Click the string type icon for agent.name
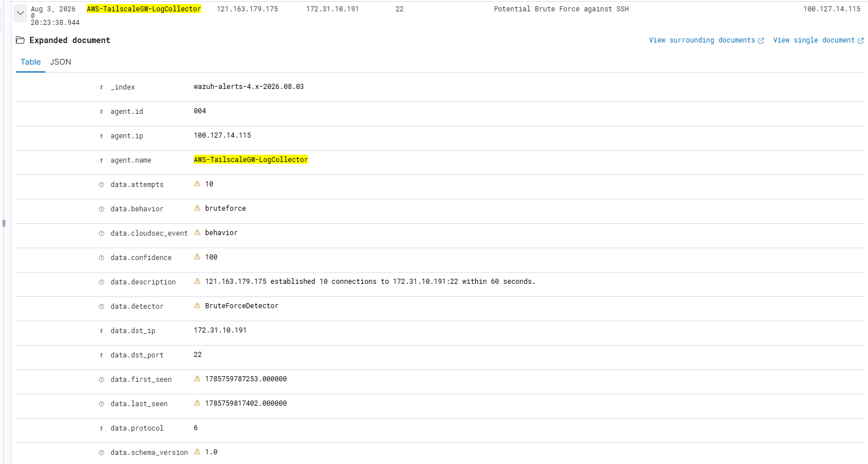 click(101, 160)
